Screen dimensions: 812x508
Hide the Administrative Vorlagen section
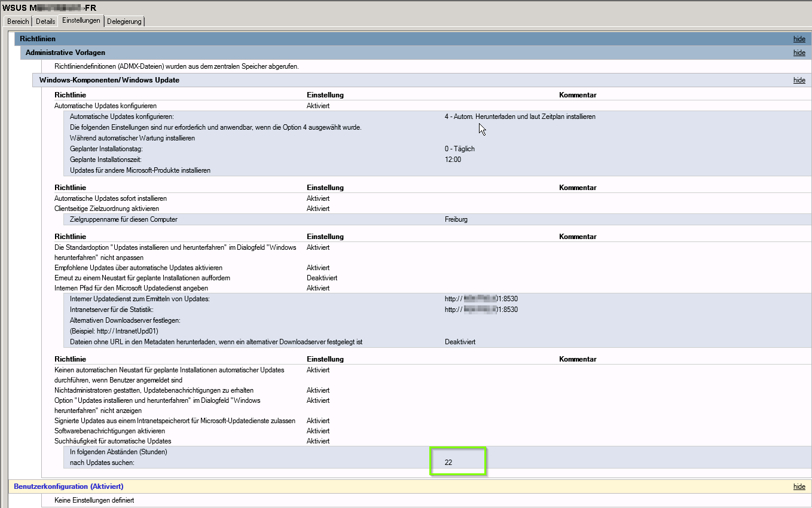(799, 53)
